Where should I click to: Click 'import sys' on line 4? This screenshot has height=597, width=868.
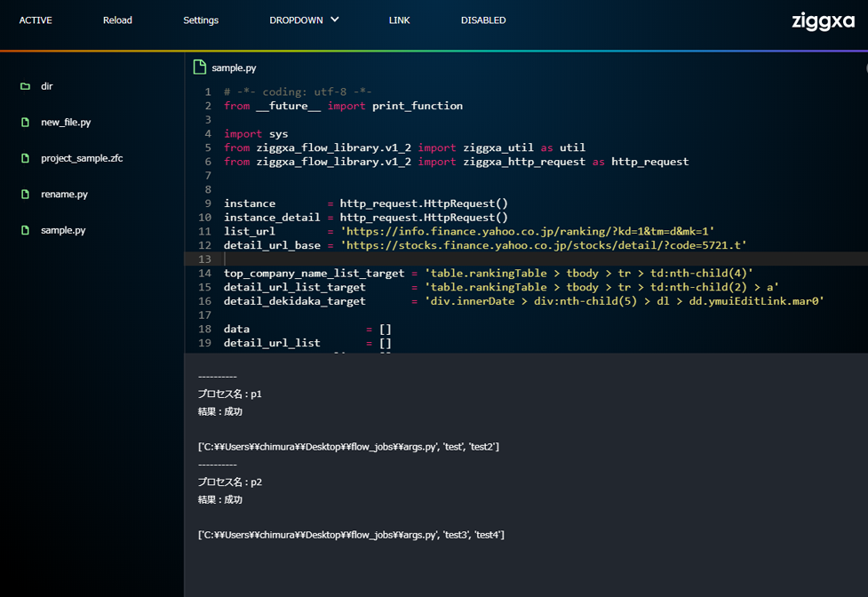click(256, 134)
